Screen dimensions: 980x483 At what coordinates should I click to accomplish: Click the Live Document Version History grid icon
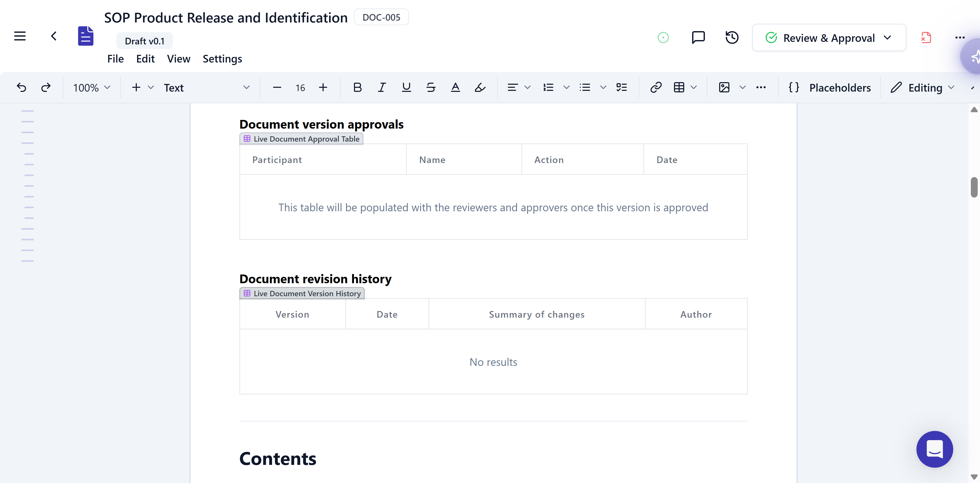click(x=247, y=293)
